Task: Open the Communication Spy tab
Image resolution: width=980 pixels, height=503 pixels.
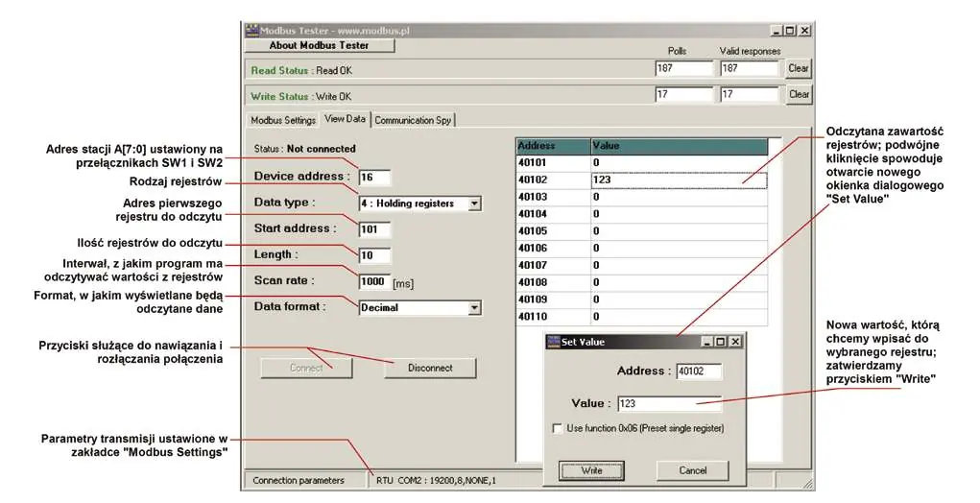Action: coord(413,120)
